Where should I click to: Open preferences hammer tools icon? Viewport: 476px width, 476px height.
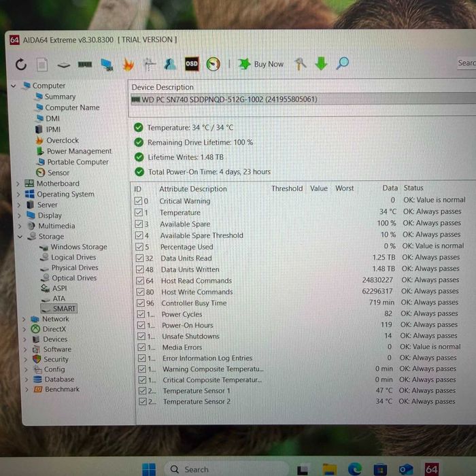[x=300, y=64]
